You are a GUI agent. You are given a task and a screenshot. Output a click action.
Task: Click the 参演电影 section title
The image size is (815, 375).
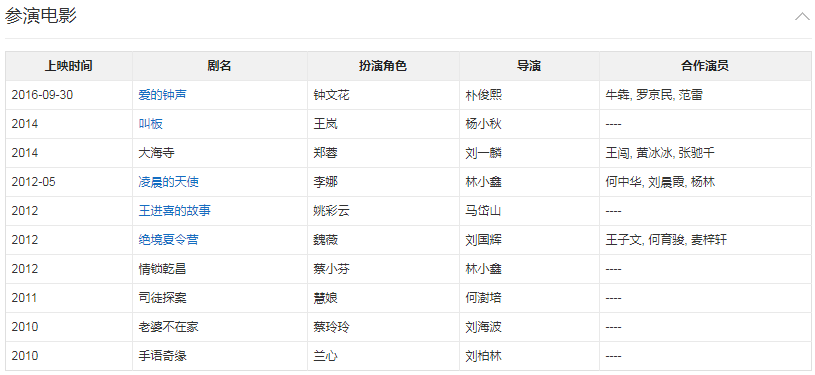pyautogui.click(x=41, y=16)
